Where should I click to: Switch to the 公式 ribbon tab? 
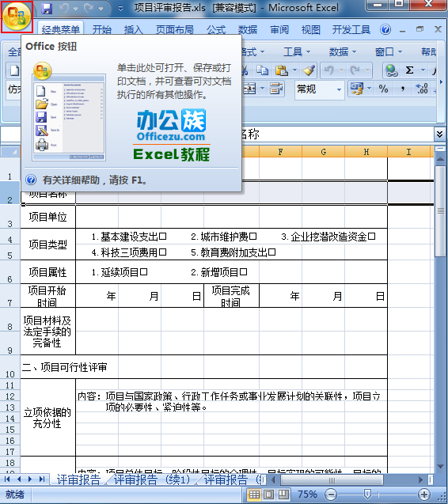216,29
